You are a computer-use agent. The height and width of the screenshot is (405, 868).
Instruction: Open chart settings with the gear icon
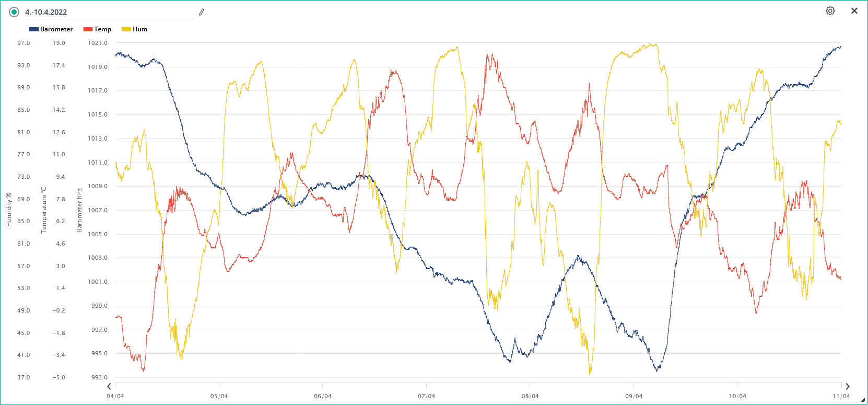830,11
